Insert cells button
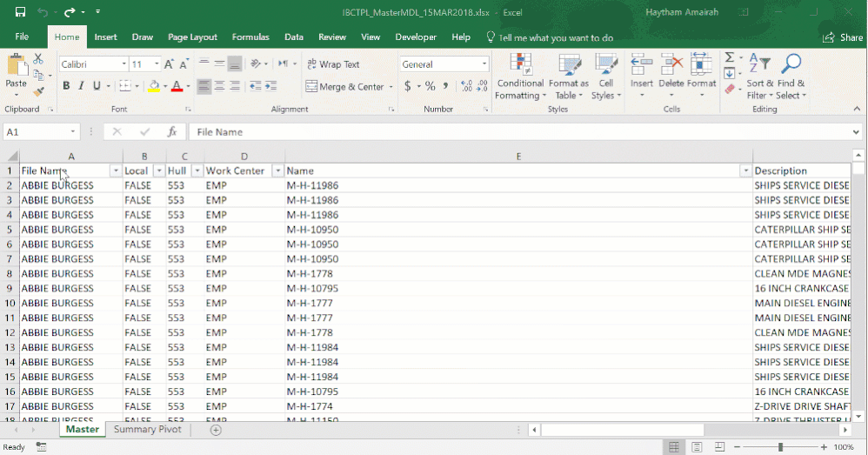The width and height of the screenshot is (868, 455). tap(642, 77)
